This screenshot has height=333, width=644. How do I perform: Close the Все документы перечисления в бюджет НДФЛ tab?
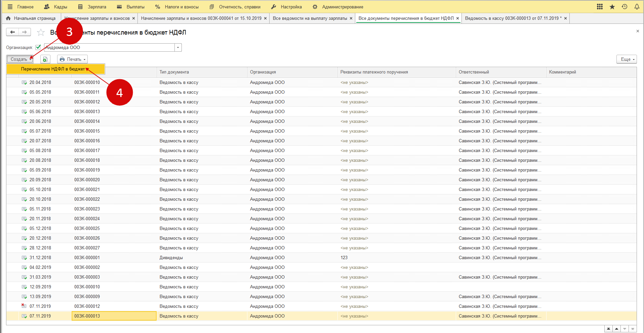coord(457,18)
